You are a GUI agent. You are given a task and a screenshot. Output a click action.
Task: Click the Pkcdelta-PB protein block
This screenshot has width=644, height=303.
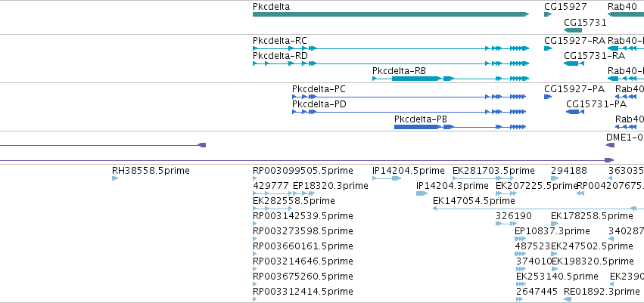pos(418,127)
